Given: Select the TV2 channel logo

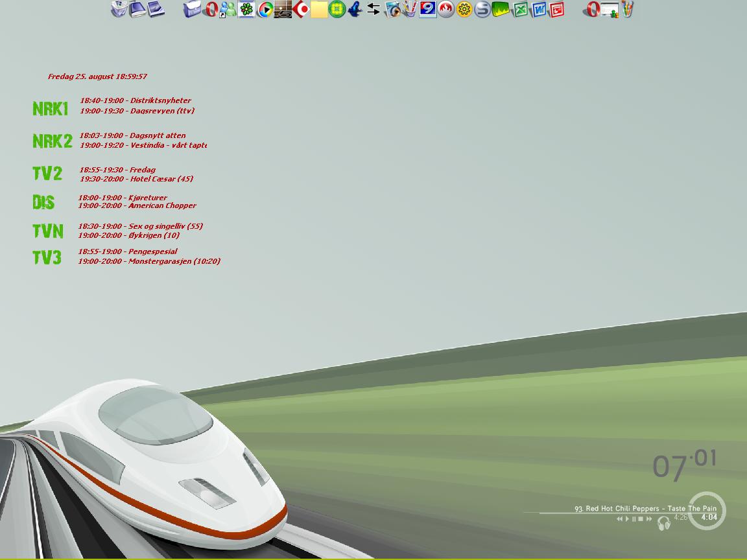Looking at the screenshot, I should (x=47, y=173).
